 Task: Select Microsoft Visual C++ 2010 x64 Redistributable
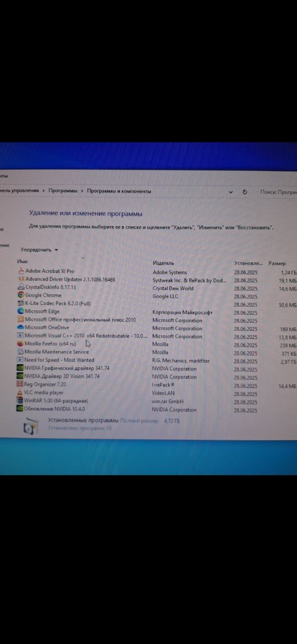[x=86, y=336]
